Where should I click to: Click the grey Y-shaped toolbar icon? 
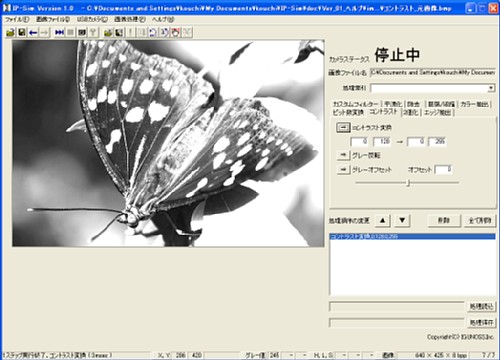click(93, 32)
